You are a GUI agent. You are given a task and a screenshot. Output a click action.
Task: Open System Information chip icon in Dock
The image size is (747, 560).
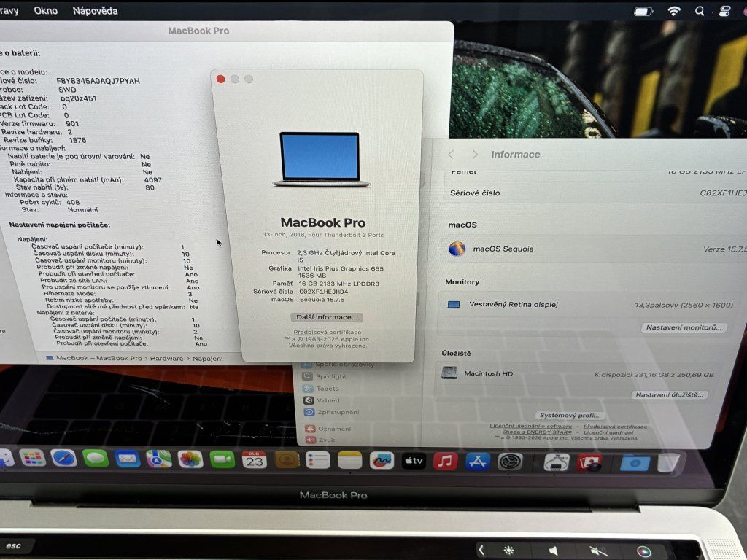[557, 462]
